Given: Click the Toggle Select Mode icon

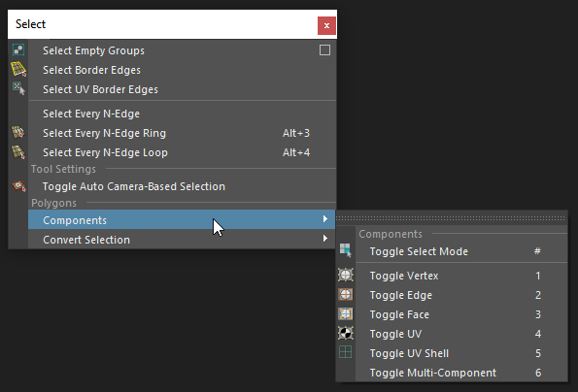Looking at the screenshot, I should click(x=346, y=250).
